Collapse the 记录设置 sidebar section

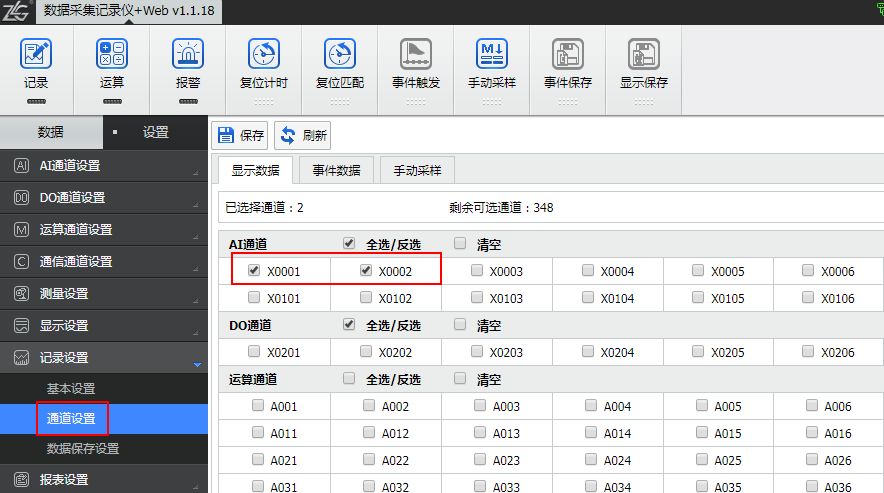point(104,358)
